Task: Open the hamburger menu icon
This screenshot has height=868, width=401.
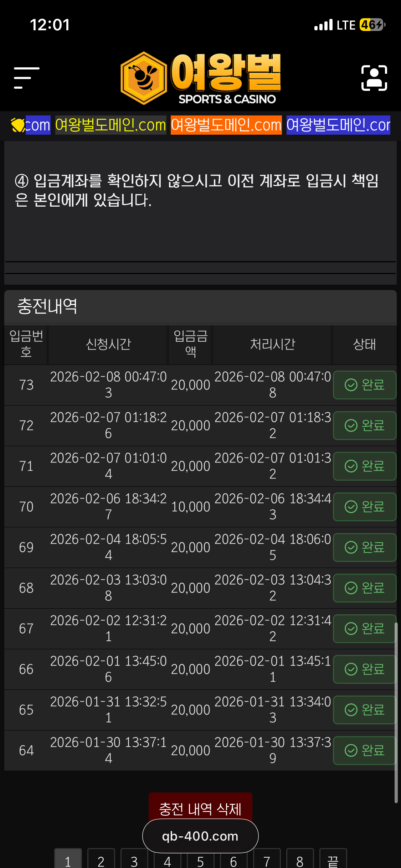Action: 26,78
